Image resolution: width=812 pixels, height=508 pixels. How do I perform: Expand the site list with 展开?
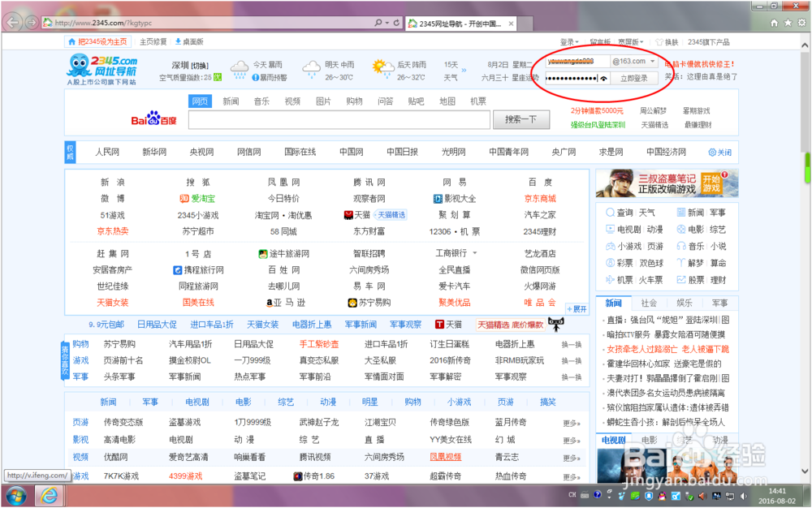(x=577, y=309)
